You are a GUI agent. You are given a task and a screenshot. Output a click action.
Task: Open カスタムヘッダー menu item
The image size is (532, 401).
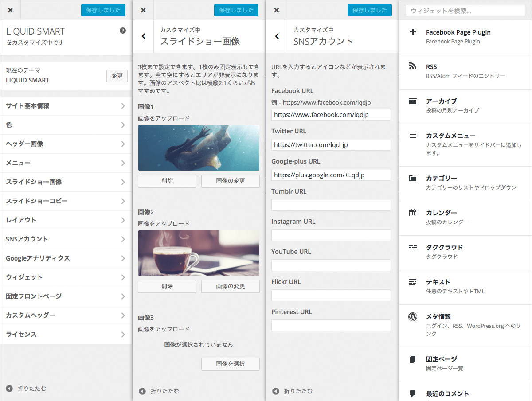point(66,315)
